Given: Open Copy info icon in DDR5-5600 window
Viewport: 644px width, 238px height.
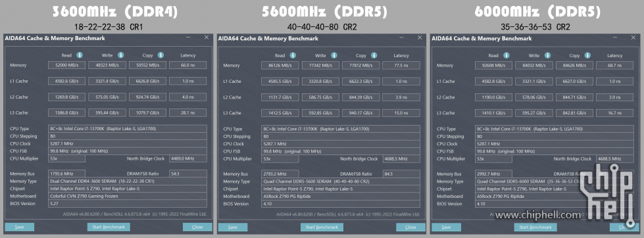Looking at the screenshot, I should (x=374, y=55).
